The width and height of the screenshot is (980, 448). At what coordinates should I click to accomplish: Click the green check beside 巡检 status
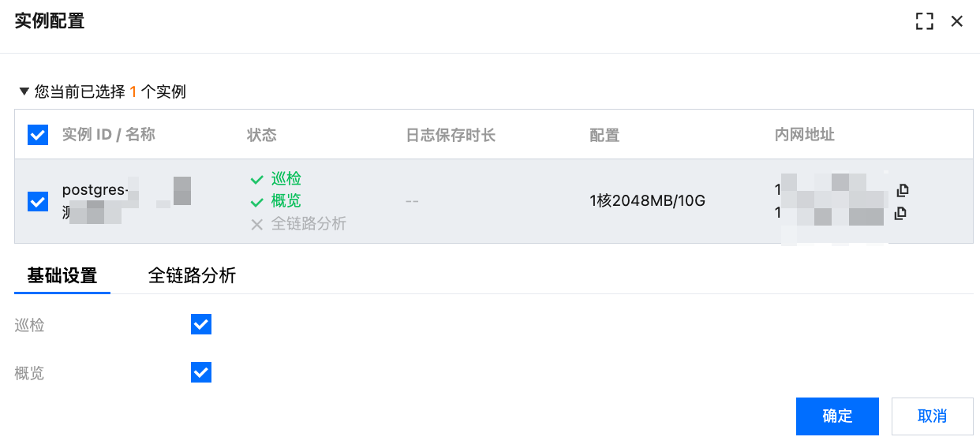point(256,179)
